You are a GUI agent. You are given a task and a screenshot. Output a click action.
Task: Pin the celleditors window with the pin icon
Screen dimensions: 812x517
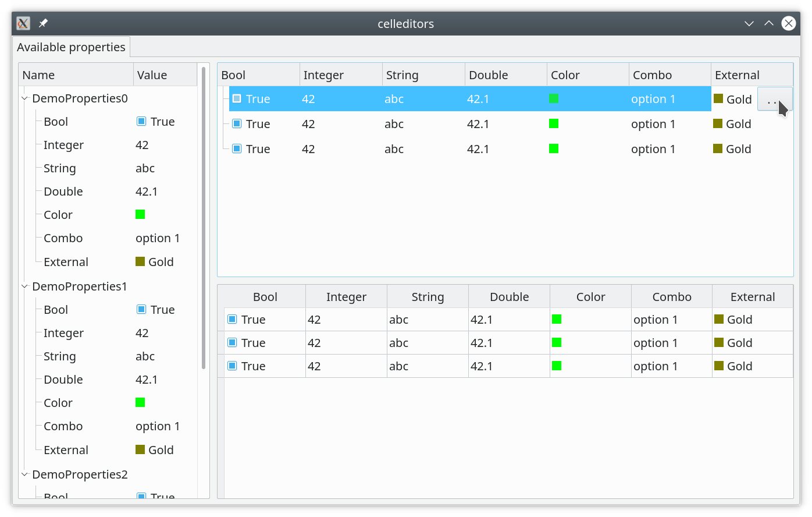coord(43,23)
